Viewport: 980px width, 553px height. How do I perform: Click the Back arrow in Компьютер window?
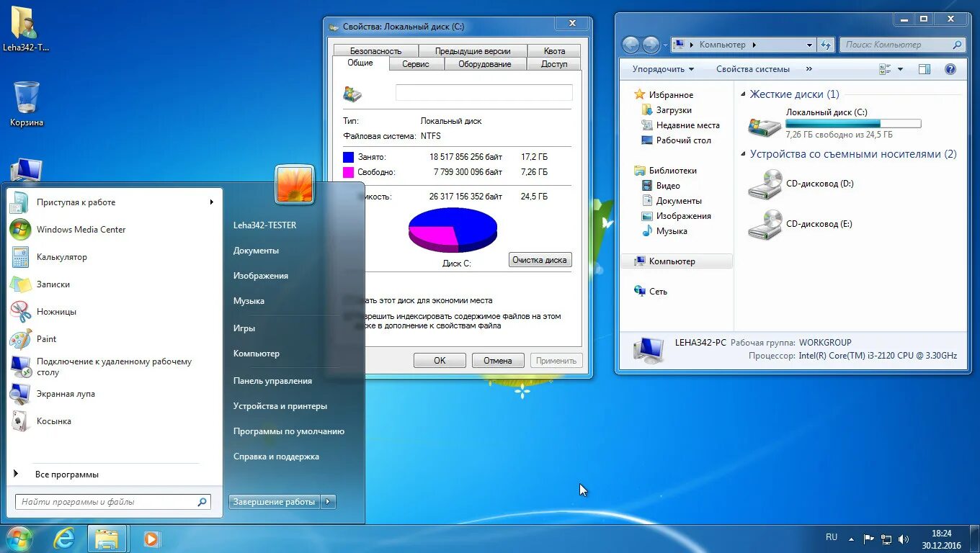[x=631, y=45]
